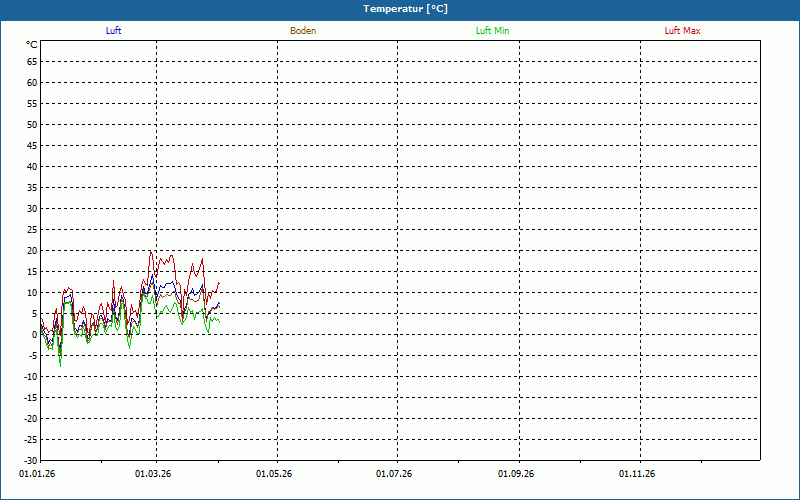Pick the 01.05.26 x-axis date label

[274, 473]
